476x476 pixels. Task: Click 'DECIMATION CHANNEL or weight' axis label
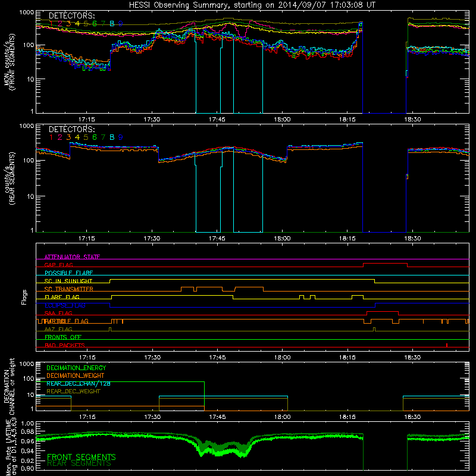click(x=9, y=386)
